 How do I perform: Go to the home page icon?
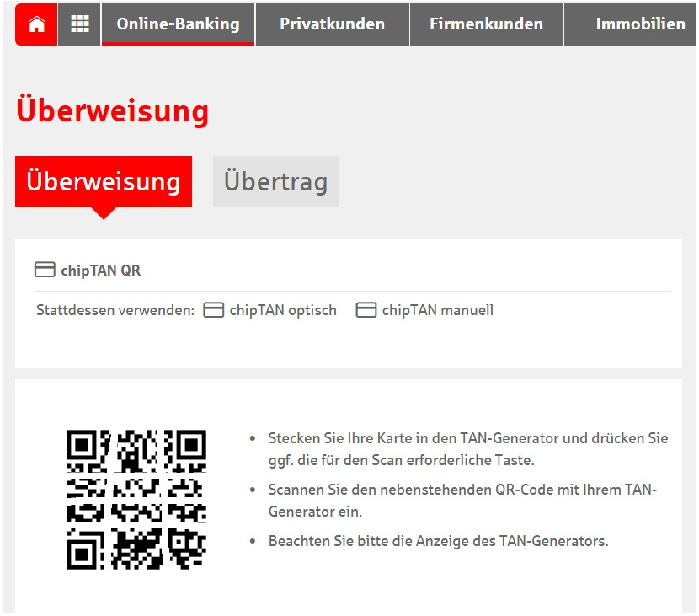coord(36,24)
